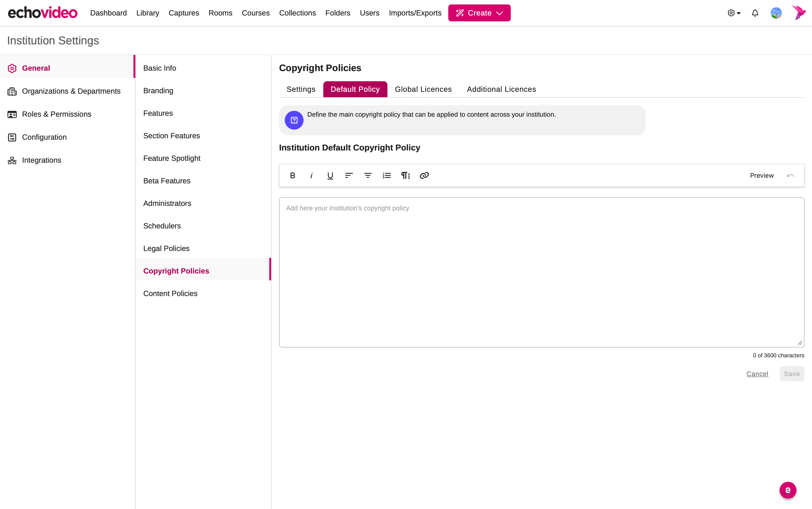Click the purple help info icon
Screen dimensions: 812x509
coord(294,120)
